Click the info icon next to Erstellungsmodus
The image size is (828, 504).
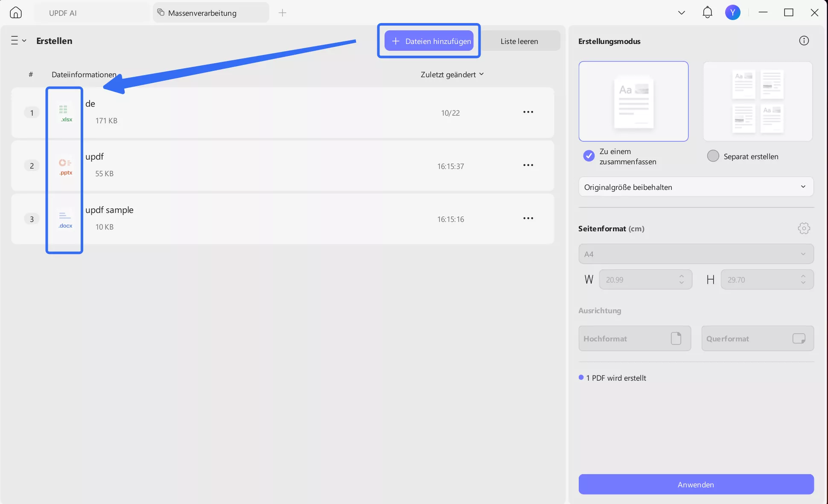pos(804,40)
